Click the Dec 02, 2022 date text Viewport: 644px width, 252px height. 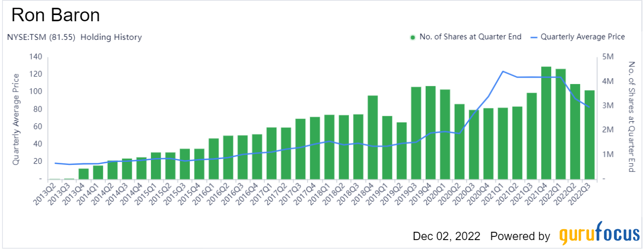tap(446, 236)
